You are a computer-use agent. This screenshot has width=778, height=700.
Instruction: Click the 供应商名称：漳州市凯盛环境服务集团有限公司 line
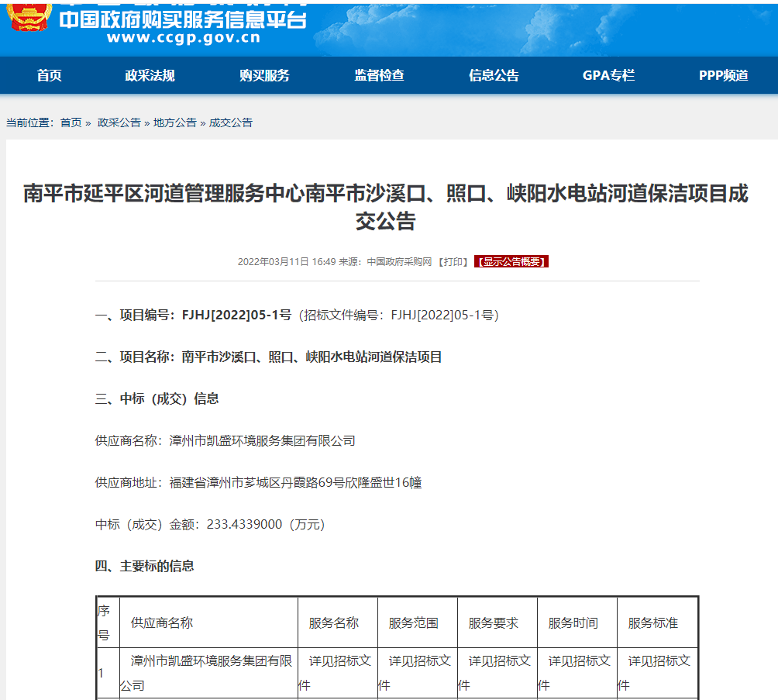point(225,440)
